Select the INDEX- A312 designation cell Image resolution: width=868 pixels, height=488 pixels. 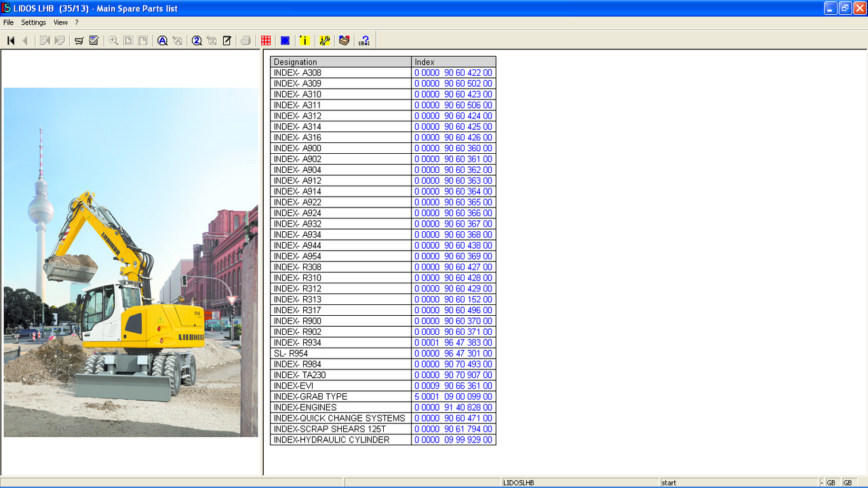click(x=340, y=116)
